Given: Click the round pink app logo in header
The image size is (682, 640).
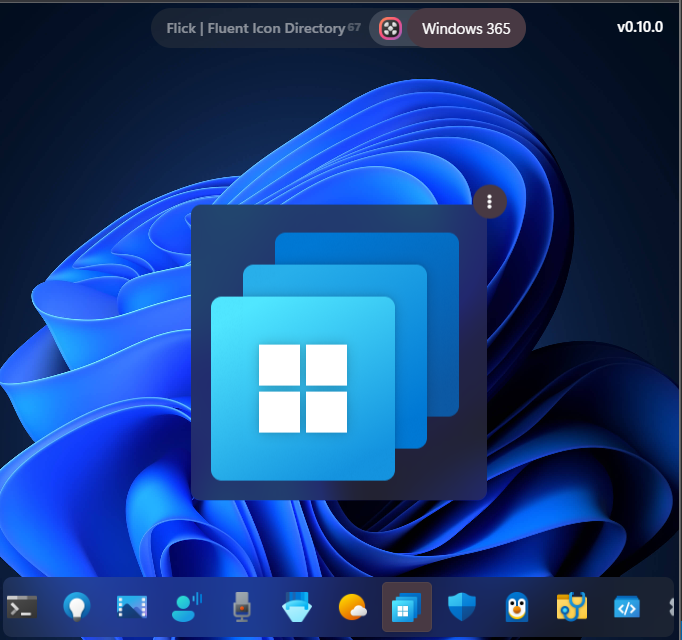Looking at the screenshot, I should pos(390,29).
